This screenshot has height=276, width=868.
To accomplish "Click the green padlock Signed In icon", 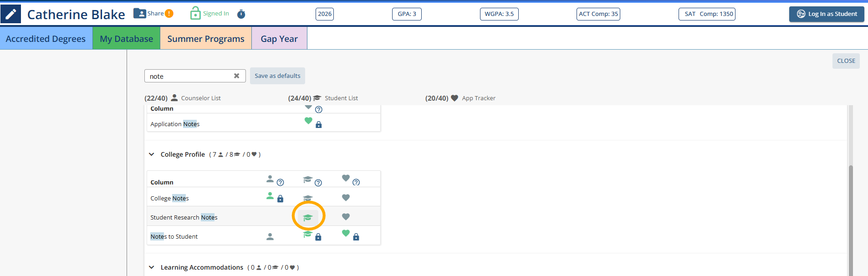I will pyautogui.click(x=195, y=13).
